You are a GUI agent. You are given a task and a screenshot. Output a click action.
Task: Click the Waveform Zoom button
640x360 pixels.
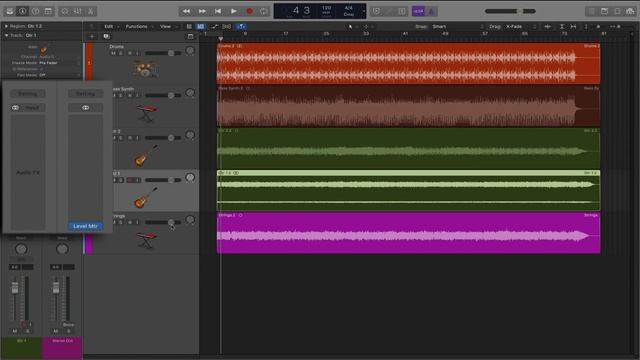coord(547,27)
